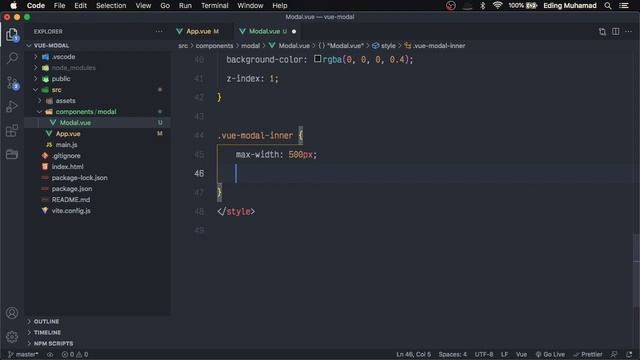Click the rgba color swatch on line 40

pos(317,59)
